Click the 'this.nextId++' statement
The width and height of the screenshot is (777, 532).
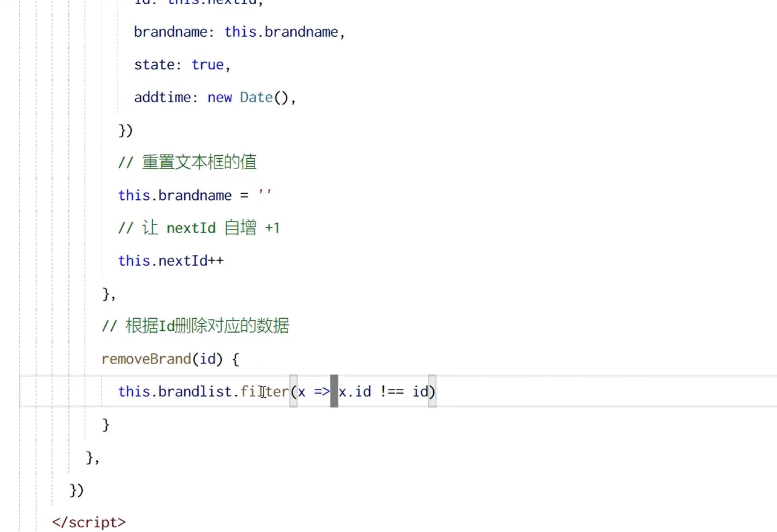tap(171, 260)
